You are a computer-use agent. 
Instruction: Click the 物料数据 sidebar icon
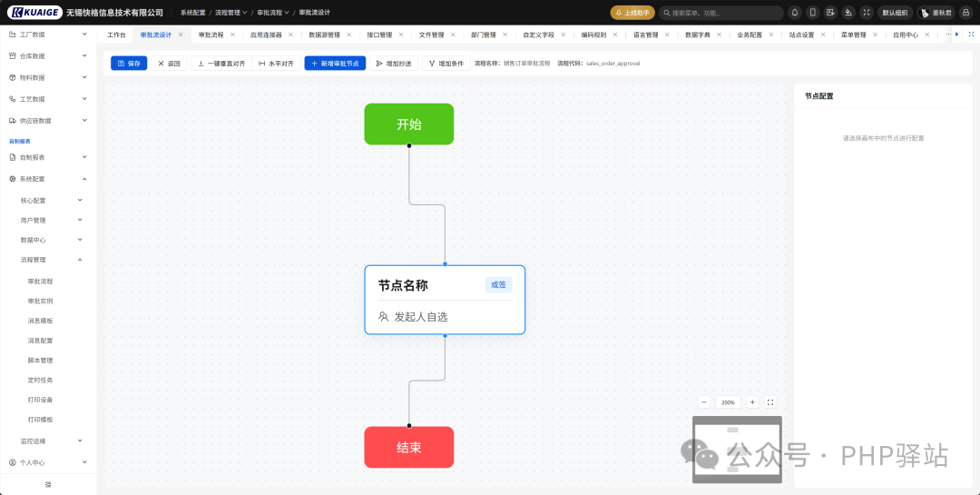pyautogui.click(x=13, y=77)
